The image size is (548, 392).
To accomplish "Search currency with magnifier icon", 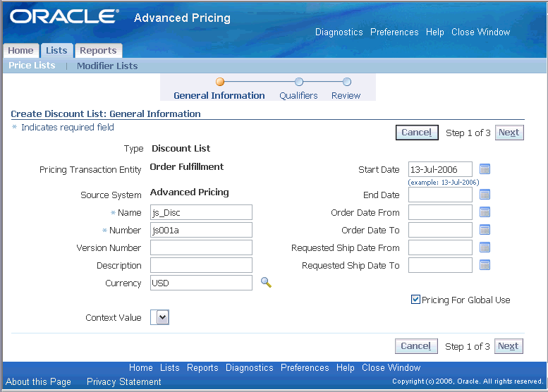I will [x=266, y=282].
